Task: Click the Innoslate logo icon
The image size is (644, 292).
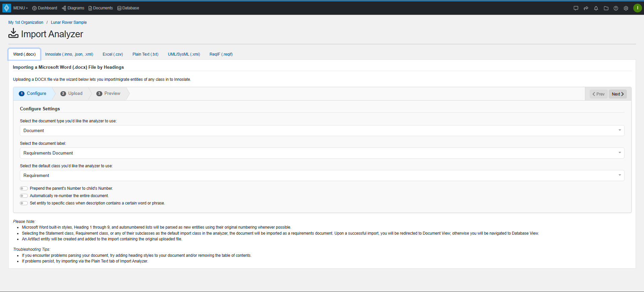Action: tap(6, 8)
